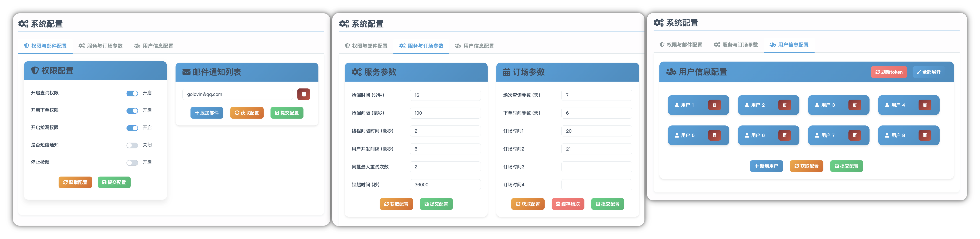Viewport: 980px width, 239px height.
Task: Delete 用户 1 via its trash icon
Action: (x=715, y=105)
